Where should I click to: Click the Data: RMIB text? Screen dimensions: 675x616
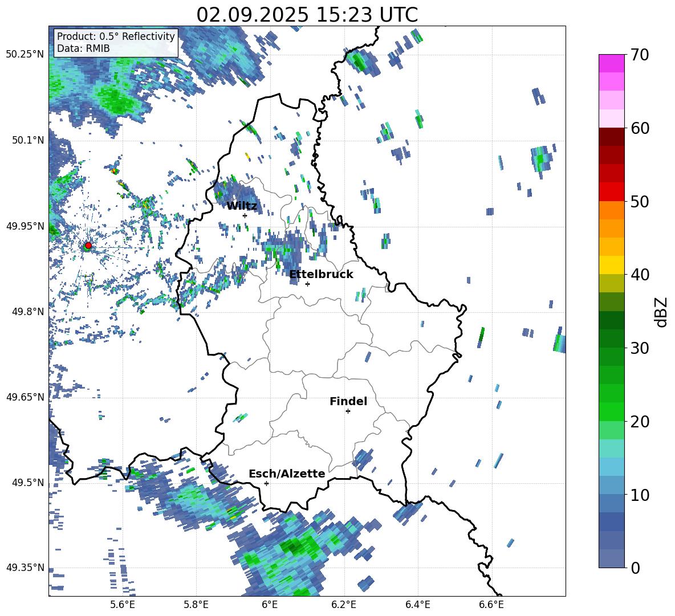coord(83,48)
